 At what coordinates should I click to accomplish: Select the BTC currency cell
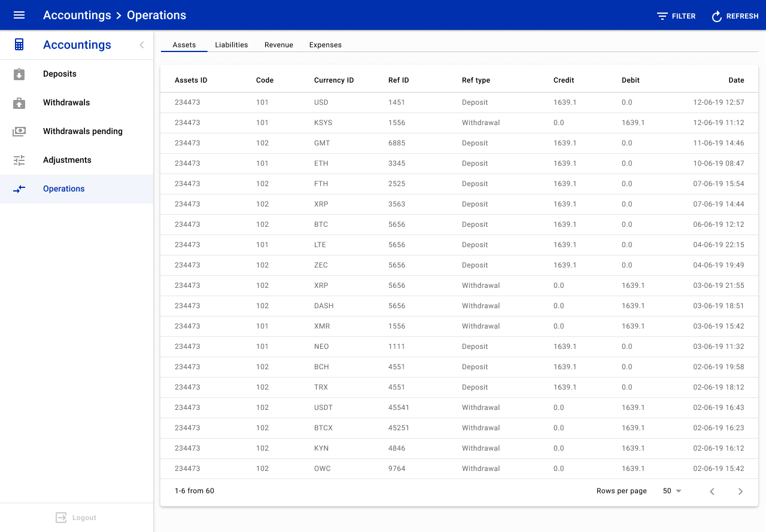pos(321,224)
